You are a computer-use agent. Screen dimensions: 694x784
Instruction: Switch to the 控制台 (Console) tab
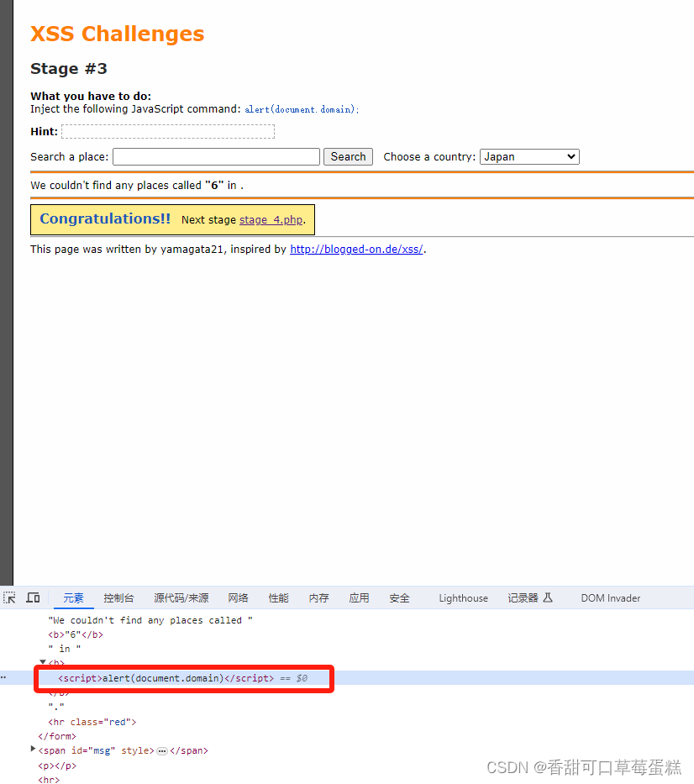click(118, 597)
